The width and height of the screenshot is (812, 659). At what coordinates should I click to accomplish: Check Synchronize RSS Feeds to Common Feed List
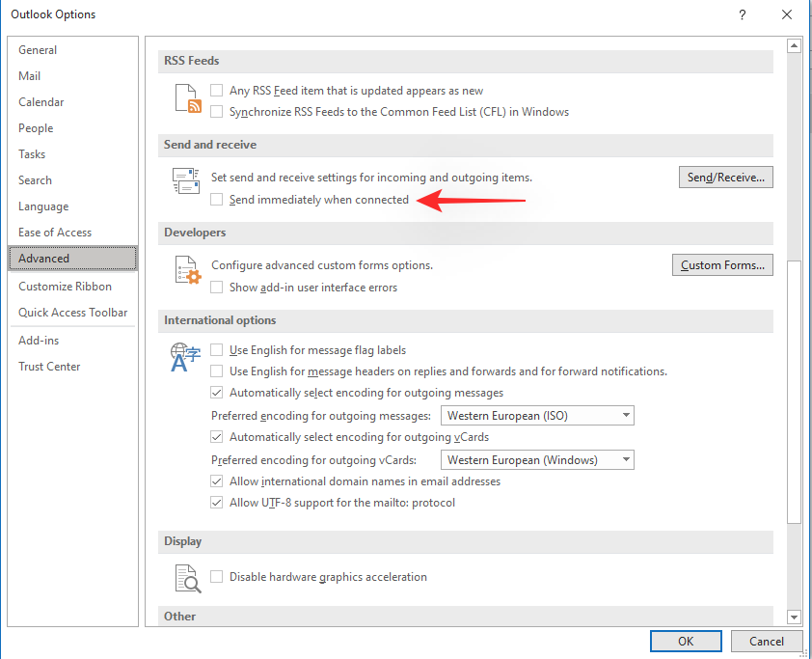point(216,111)
